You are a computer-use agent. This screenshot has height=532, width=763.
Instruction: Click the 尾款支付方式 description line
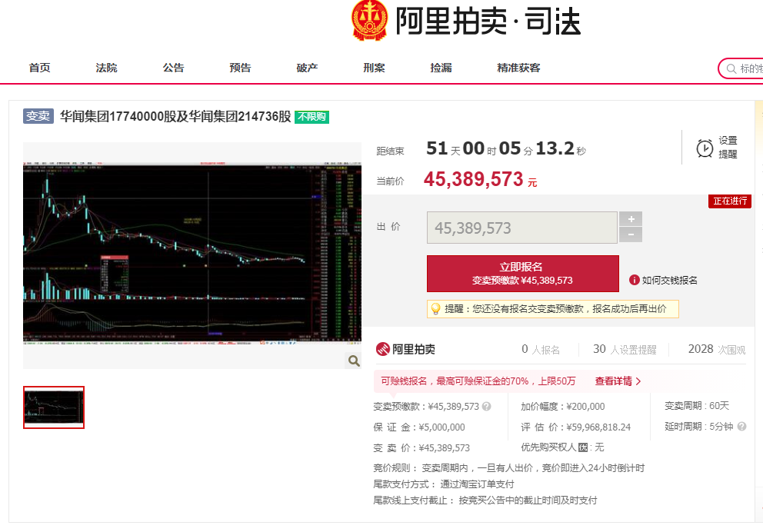443,484
